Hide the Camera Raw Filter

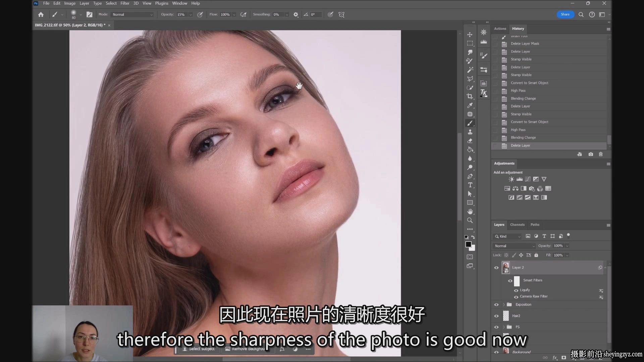coord(516,297)
